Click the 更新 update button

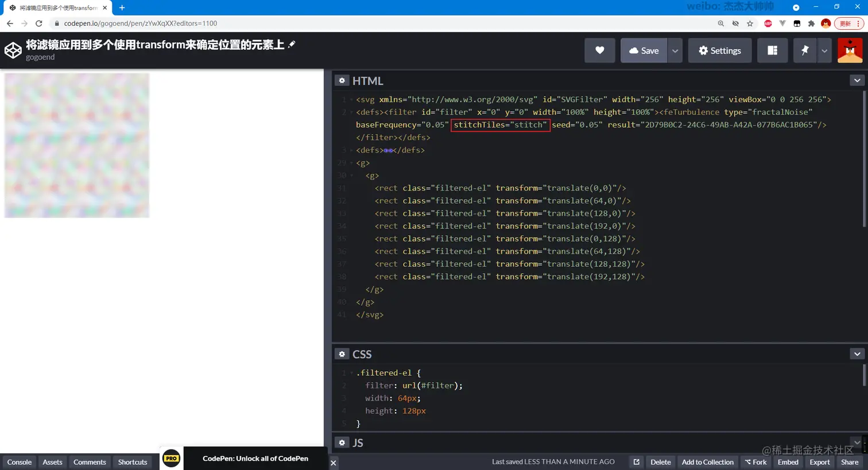(846, 24)
